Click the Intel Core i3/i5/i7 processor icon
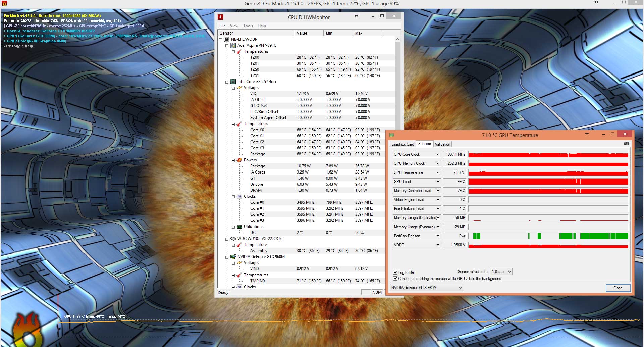The image size is (644, 347). tap(233, 82)
